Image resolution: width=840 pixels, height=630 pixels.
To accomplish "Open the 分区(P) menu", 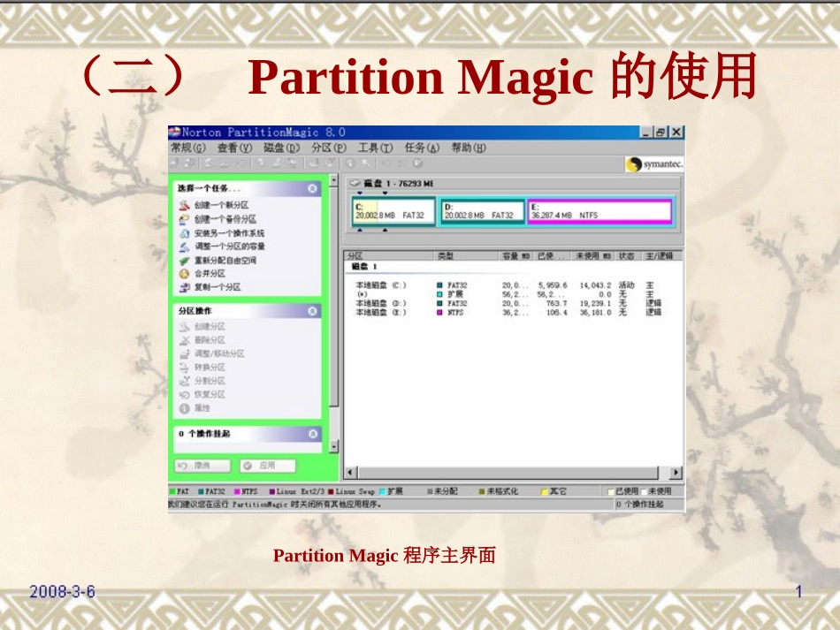I will (x=328, y=148).
